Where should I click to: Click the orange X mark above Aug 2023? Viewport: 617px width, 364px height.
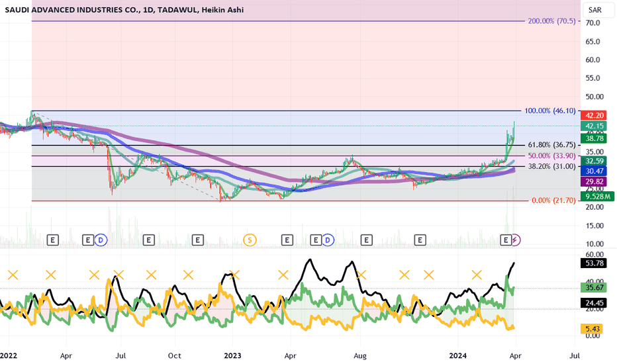click(361, 275)
